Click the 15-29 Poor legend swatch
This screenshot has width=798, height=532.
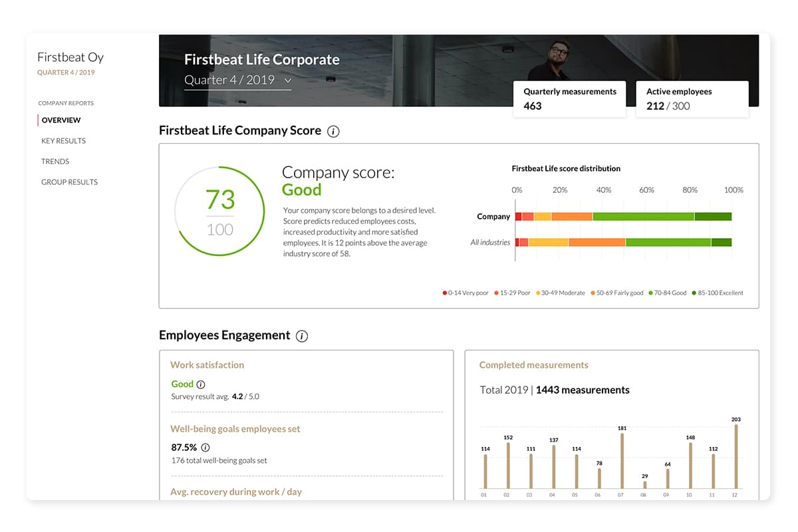click(495, 293)
